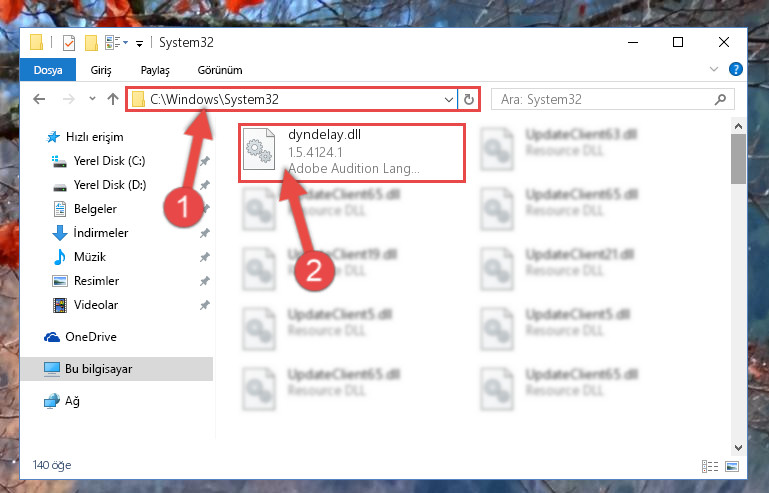Click the Properties checkmark icon in title bar
The image size is (769, 493).
point(69,43)
